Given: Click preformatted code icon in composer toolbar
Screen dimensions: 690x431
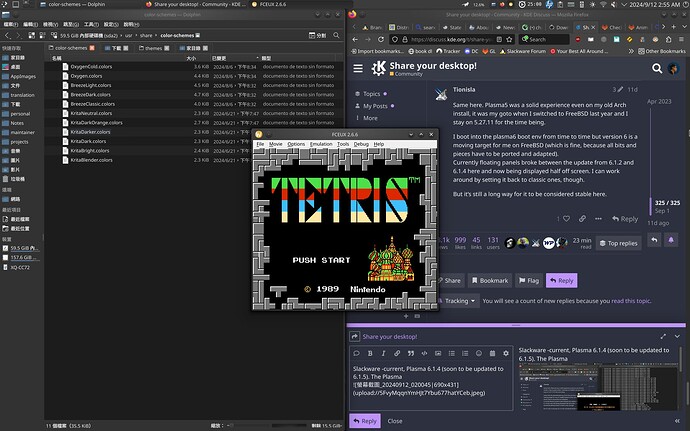Looking at the screenshot, I should click(424, 354).
